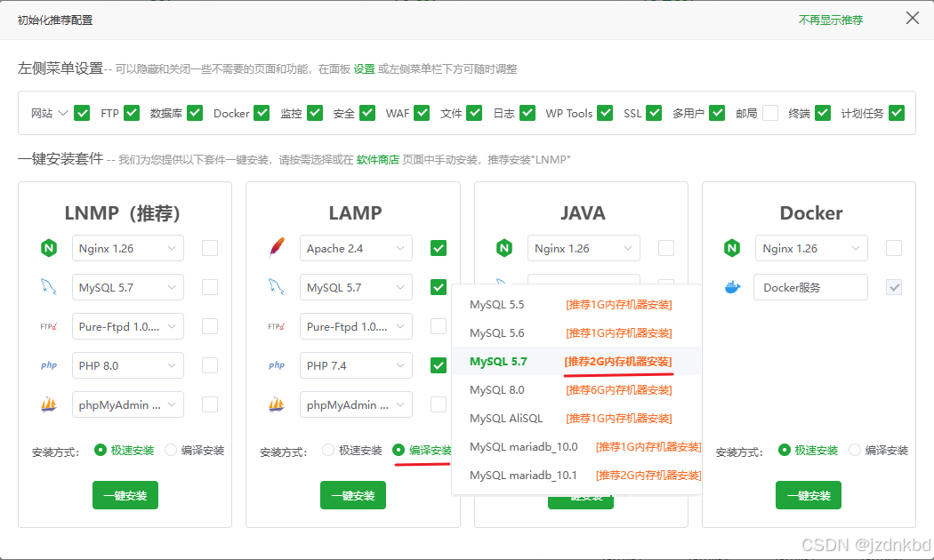Click the Nginx icon in LNMP panel
Viewport: 934px width, 560px height.
coord(49,248)
